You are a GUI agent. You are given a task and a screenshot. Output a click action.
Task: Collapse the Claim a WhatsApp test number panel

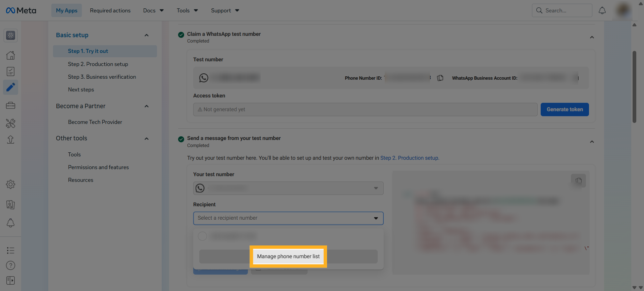tap(592, 37)
